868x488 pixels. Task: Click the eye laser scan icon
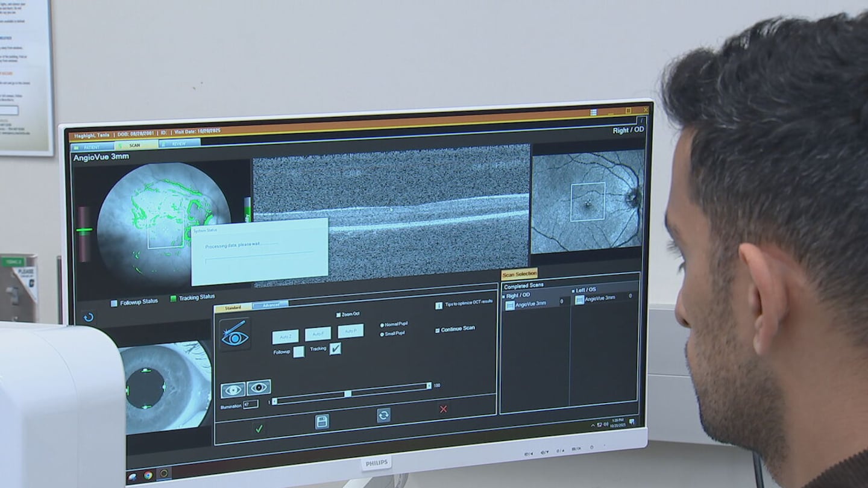pos(234,335)
